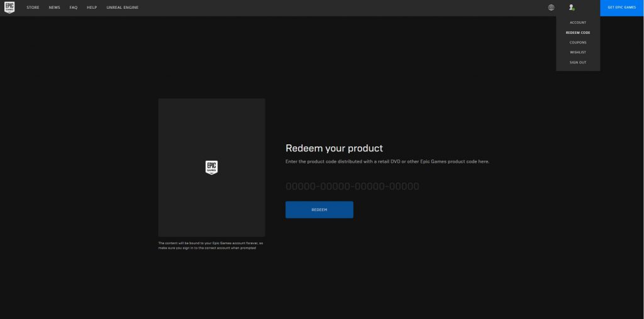Choose Redeem Code in user dropdown
Screen dimensions: 644x319
pyautogui.click(x=577, y=32)
